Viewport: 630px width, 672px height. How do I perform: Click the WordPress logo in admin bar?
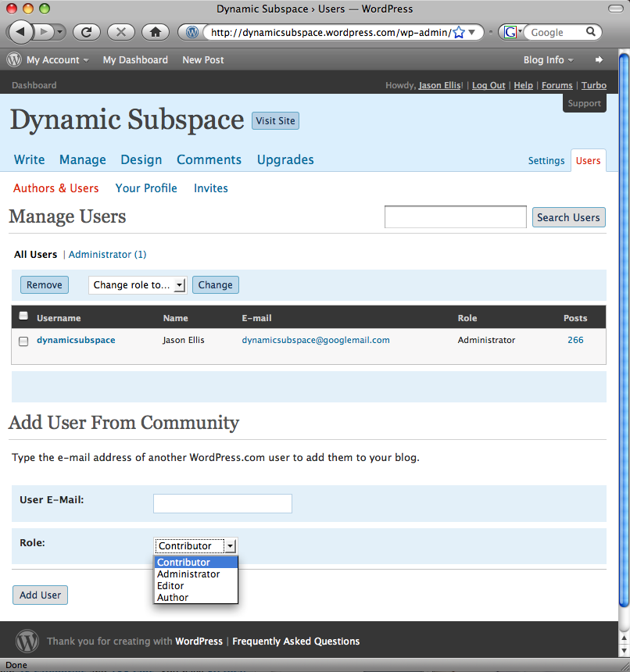14,59
